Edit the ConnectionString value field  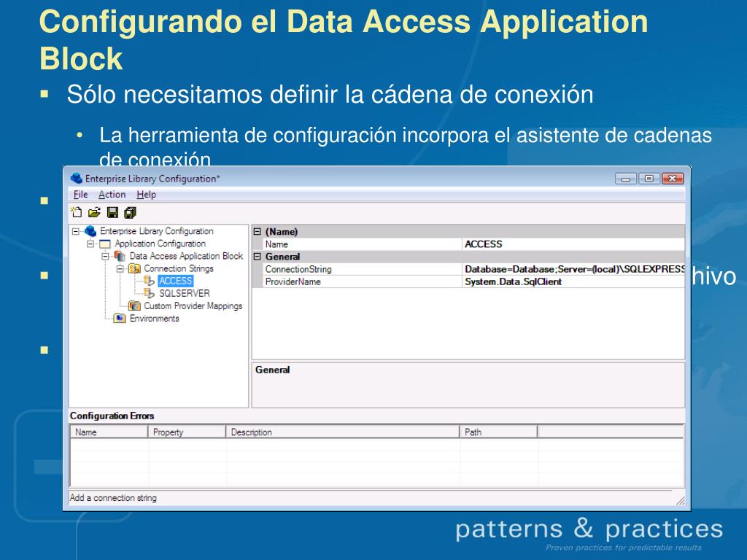click(573, 269)
